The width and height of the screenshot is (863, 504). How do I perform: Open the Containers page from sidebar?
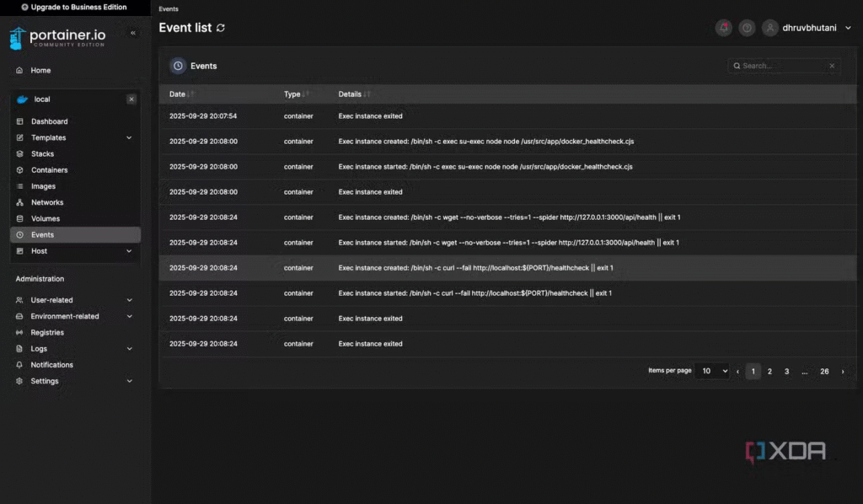click(49, 170)
